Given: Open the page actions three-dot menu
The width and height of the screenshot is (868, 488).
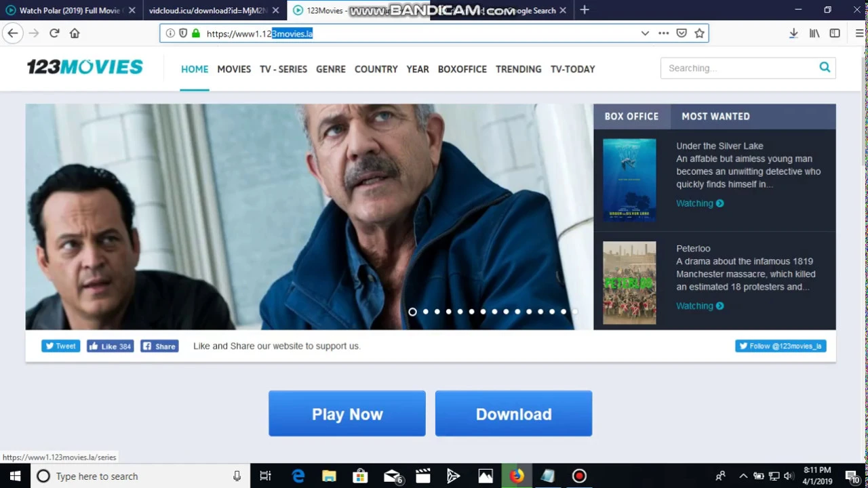Looking at the screenshot, I should coord(663,33).
